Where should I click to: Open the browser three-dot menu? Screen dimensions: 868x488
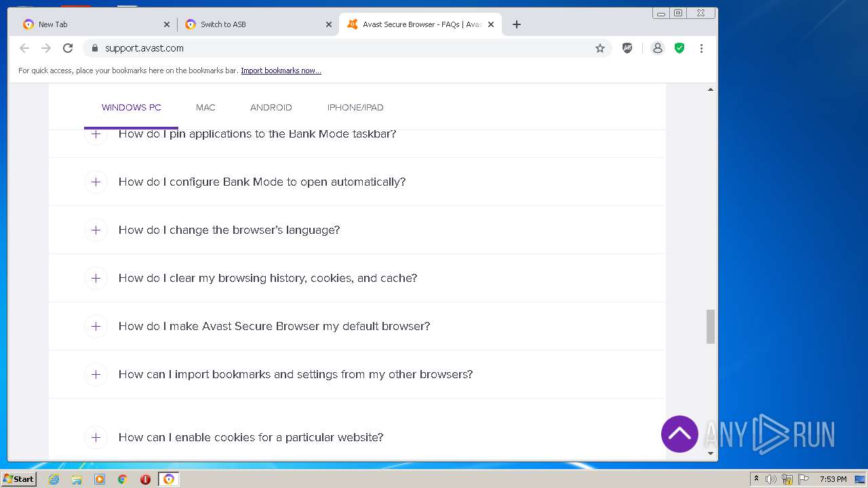coord(701,48)
